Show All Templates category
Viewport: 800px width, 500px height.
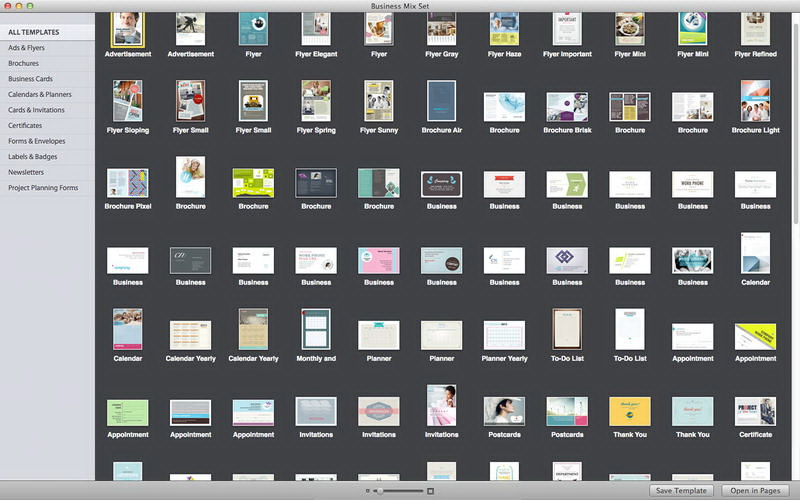tap(34, 32)
